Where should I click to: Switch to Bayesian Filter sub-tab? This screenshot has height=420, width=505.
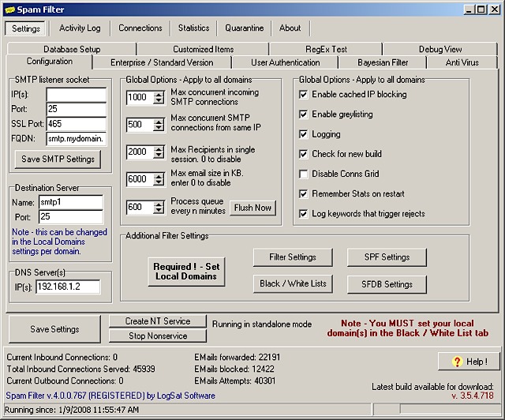click(x=383, y=62)
